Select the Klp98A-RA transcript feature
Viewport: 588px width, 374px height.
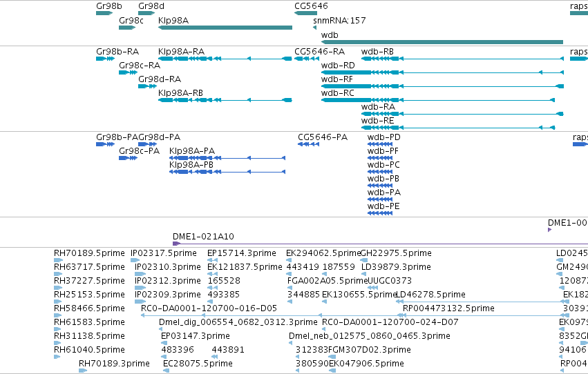click(225, 59)
